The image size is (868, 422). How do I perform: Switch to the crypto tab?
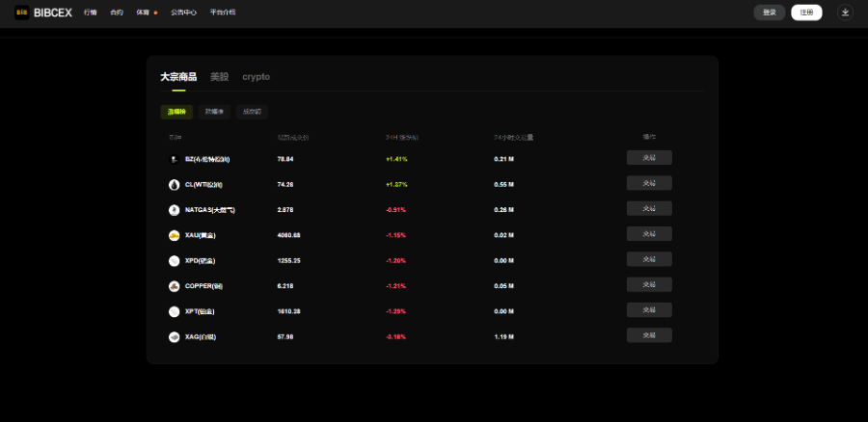[257, 77]
